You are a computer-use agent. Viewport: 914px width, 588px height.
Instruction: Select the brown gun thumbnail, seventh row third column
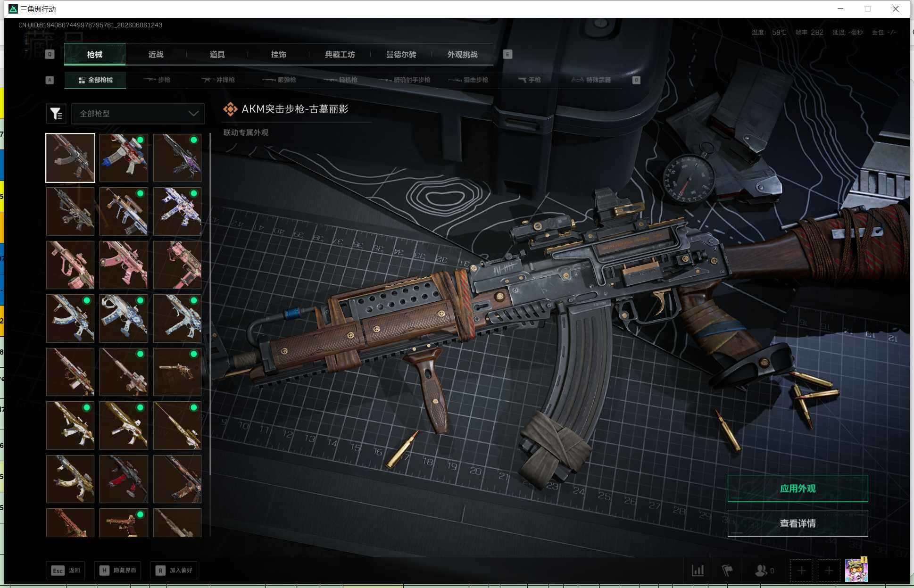click(177, 479)
